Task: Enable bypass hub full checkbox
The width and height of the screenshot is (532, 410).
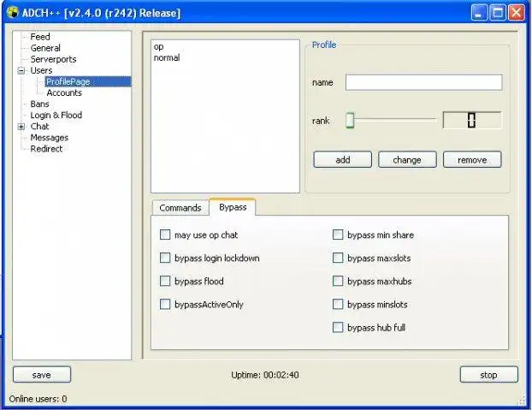Action: coord(338,327)
